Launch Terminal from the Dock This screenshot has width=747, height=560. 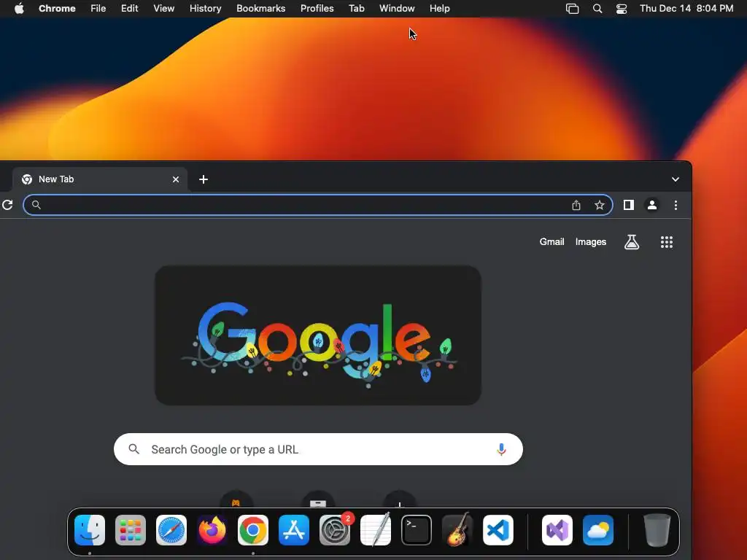point(417,530)
